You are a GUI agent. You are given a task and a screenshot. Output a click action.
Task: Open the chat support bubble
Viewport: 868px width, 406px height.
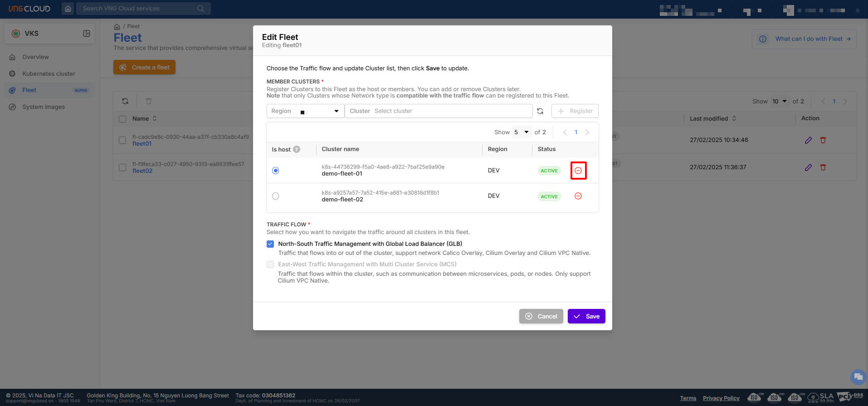[x=858, y=377]
